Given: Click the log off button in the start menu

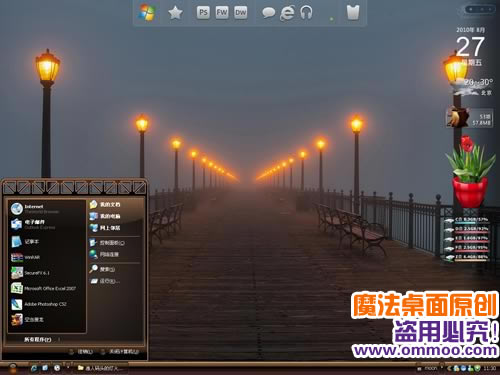Looking at the screenshot, I should click(x=81, y=352).
